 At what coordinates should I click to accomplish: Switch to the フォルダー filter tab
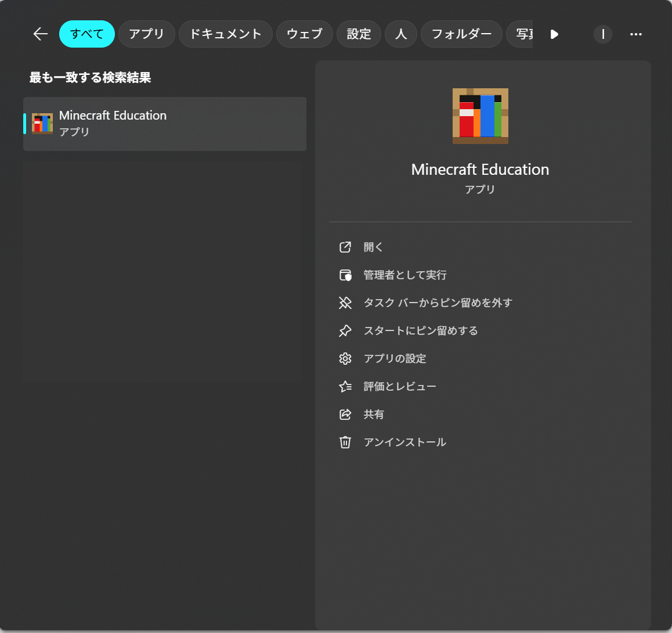click(x=461, y=34)
